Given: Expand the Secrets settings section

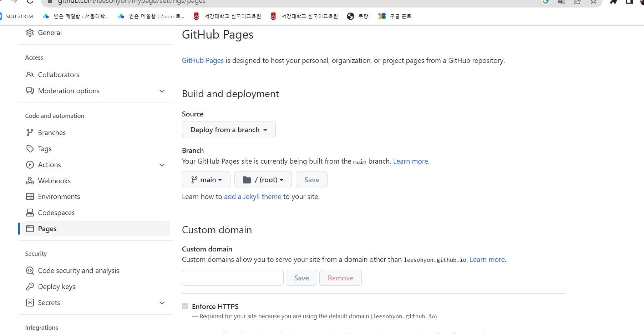Looking at the screenshot, I should [162, 303].
